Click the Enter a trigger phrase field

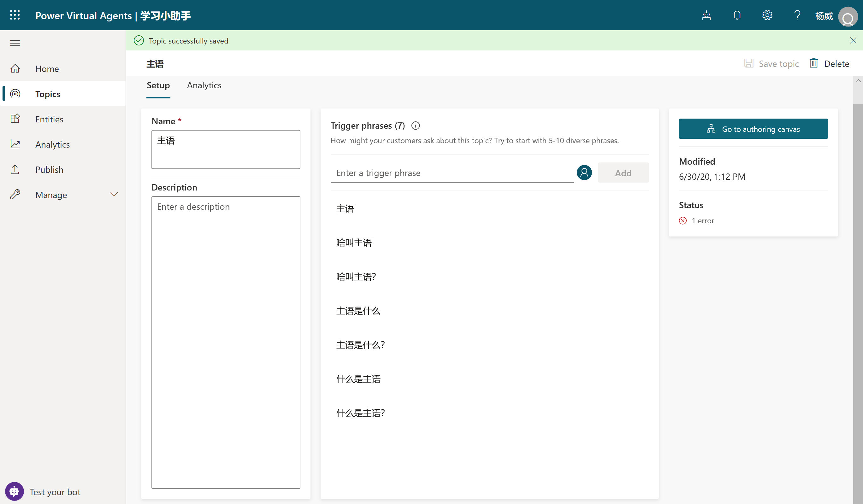452,173
